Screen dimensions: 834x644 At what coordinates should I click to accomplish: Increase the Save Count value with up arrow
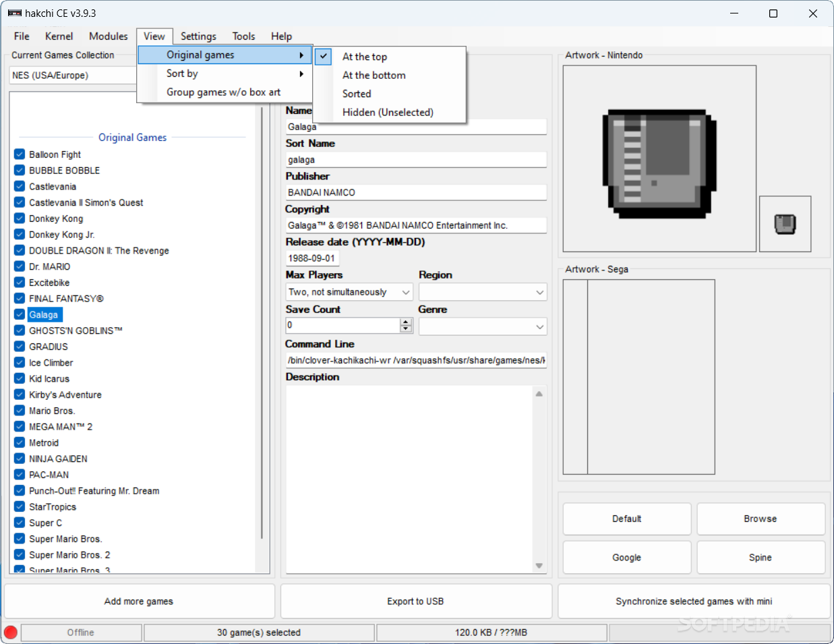click(x=406, y=322)
